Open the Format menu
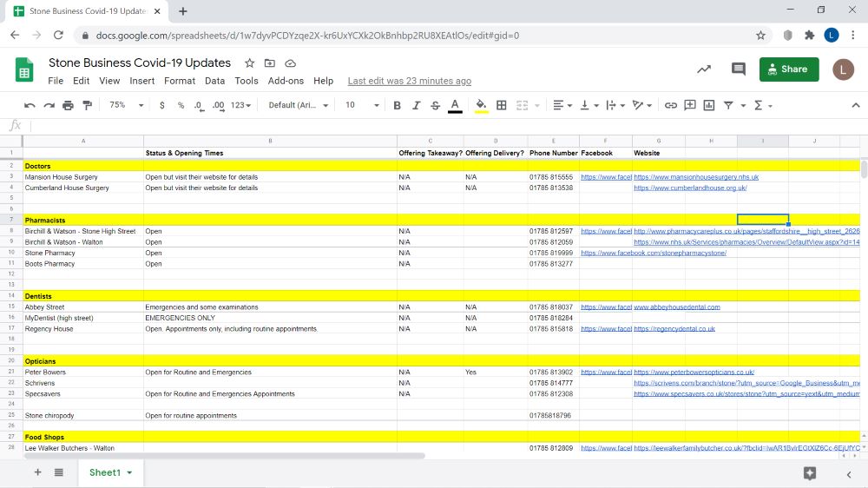 [x=180, y=81]
